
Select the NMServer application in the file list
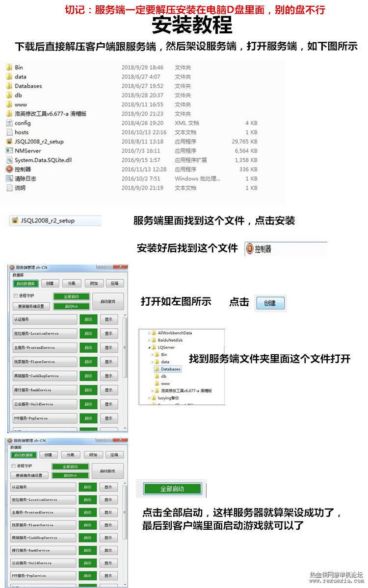tap(28, 151)
